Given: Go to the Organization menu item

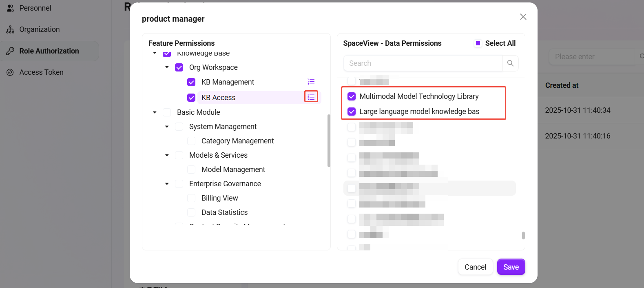Looking at the screenshot, I should pos(40,29).
